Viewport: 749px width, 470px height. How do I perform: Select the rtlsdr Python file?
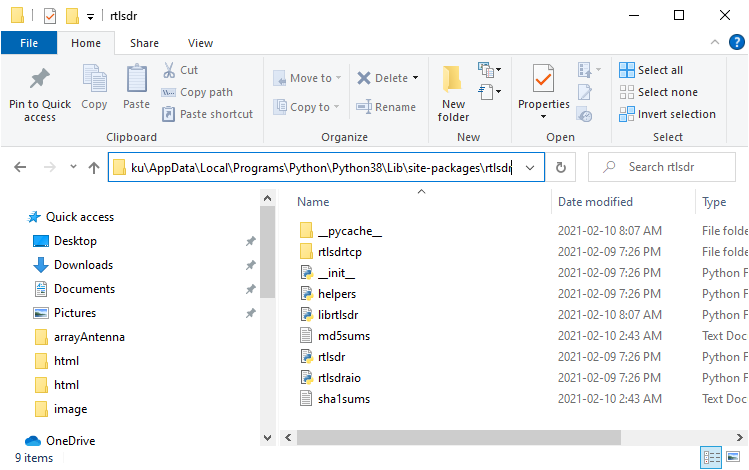point(332,357)
